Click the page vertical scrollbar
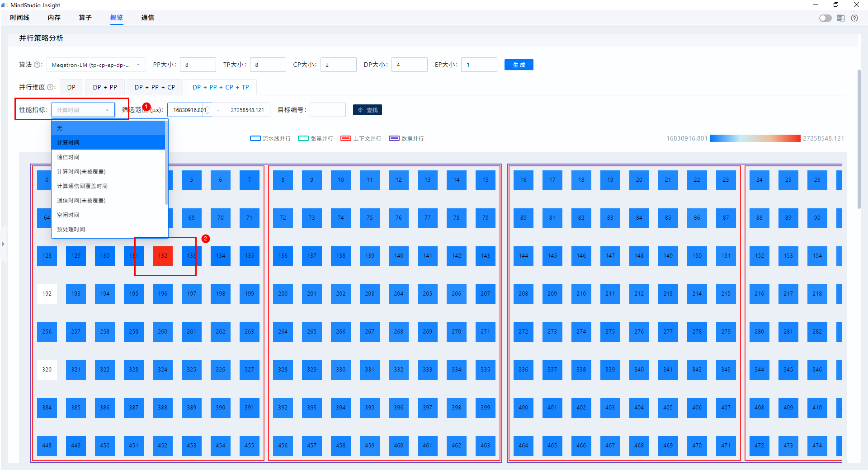 [859, 139]
